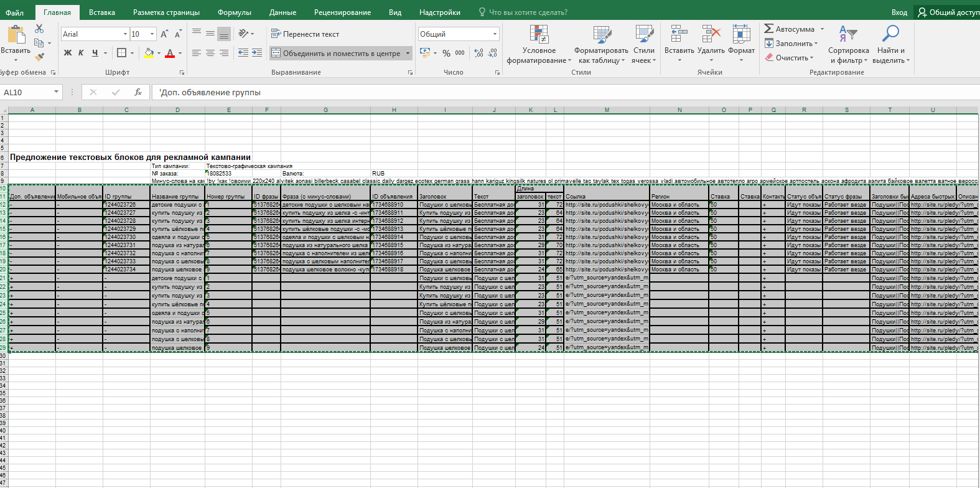Open Условное форматирование menu
The width and height of the screenshot is (980, 488).
[x=539, y=45]
